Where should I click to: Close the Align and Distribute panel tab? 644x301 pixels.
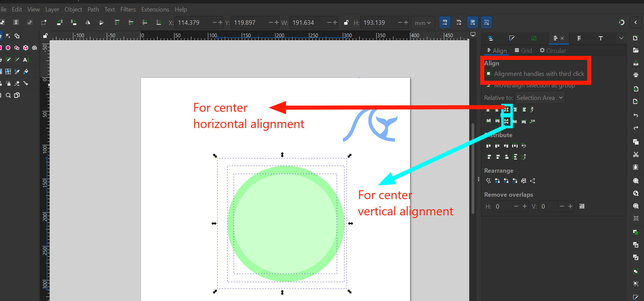click(x=562, y=38)
